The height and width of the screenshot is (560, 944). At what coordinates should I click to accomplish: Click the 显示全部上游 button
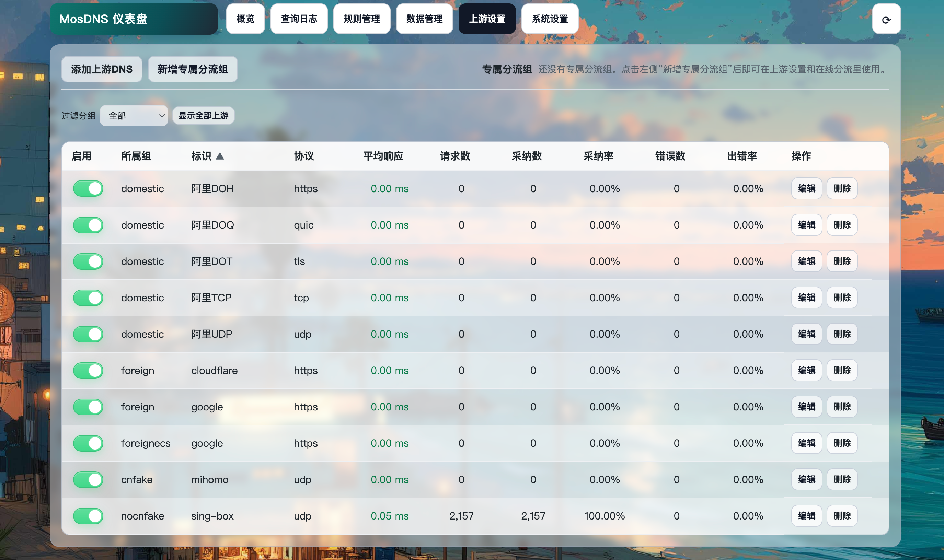pyautogui.click(x=204, y=116)
